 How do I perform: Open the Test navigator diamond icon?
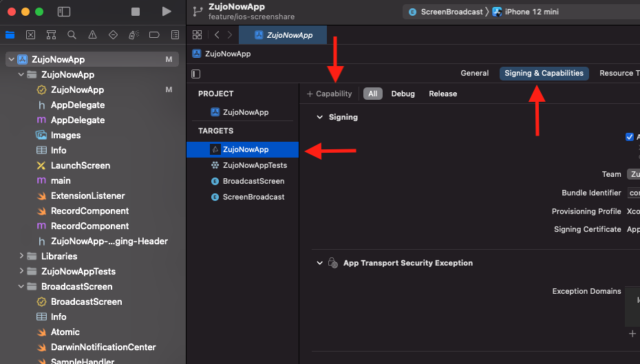pyautogui.click(x=113, y=35)
